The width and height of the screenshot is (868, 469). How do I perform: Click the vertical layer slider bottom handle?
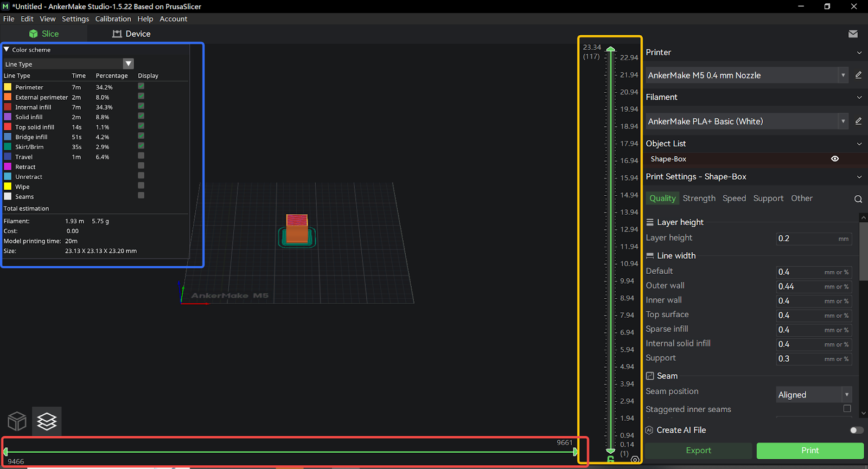pyautogui.click(x=611, y=451)
